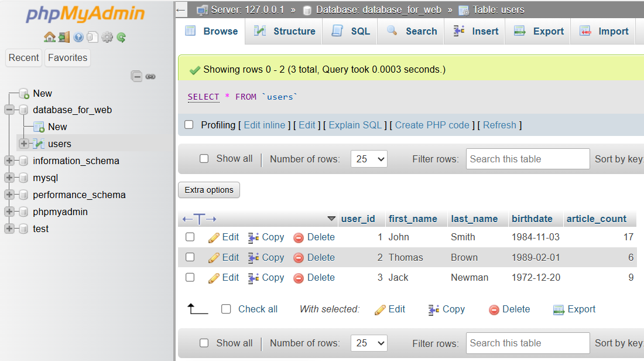Viewport: 644px width, 361px height.
Task: Click the Extra options button
Action: click(209, 190)
